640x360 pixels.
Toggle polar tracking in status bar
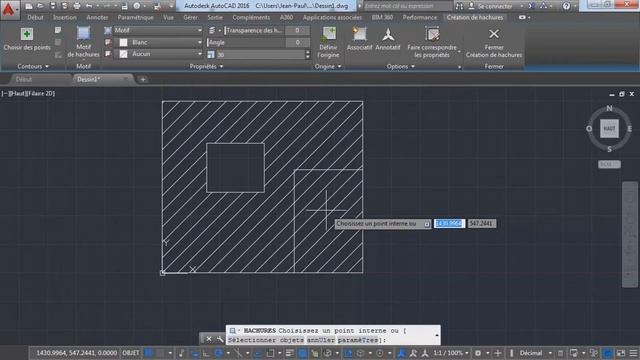pyautogui.click(x=218, y=353)
